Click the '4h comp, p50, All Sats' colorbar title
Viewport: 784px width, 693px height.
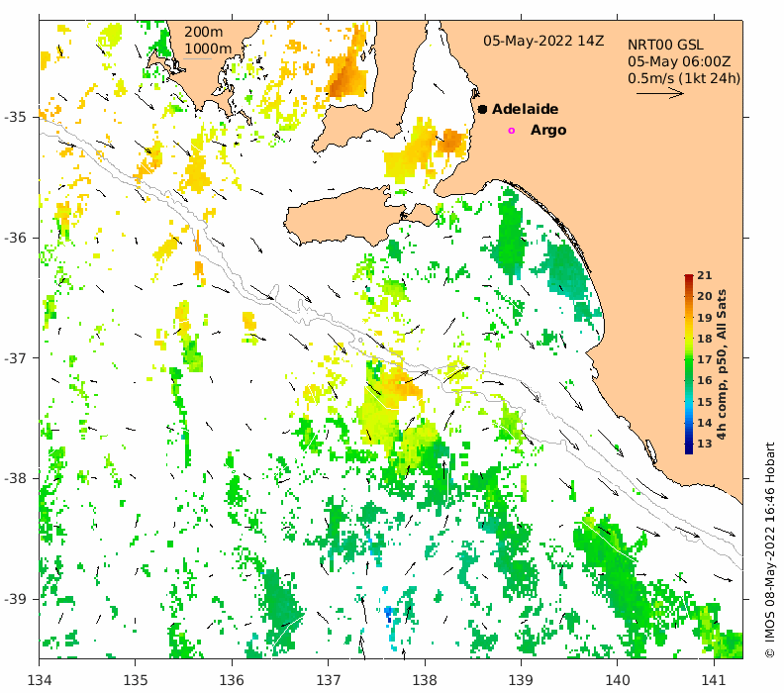pyautogui.click(x=721, y=364)
